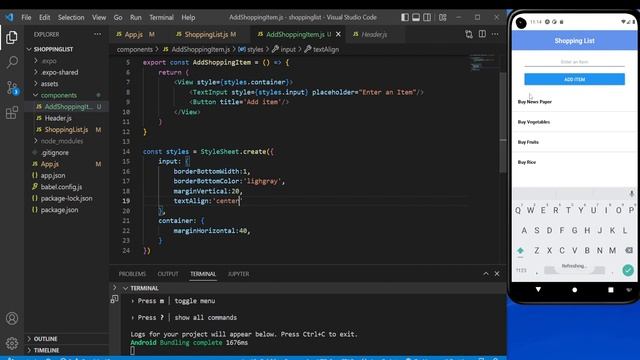Split the editor to the right

pos(482,34)
